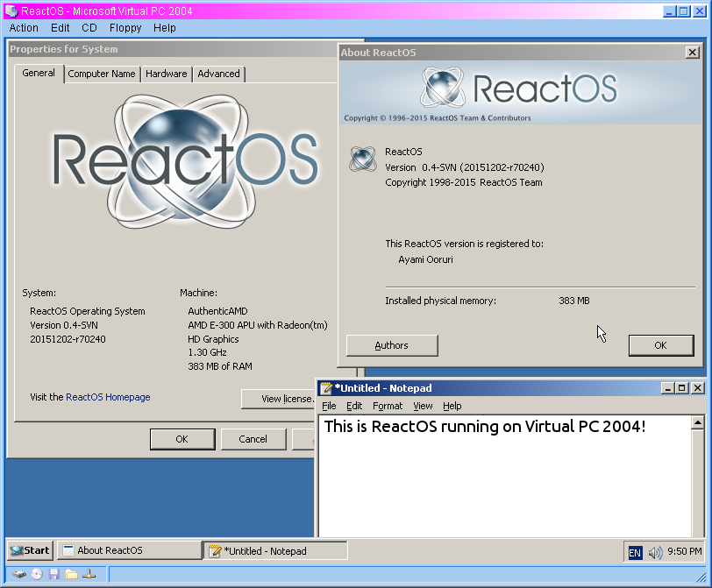The image size is (712, 588).
Task: Click the CD drive status icon
Action: click(37, 574)
